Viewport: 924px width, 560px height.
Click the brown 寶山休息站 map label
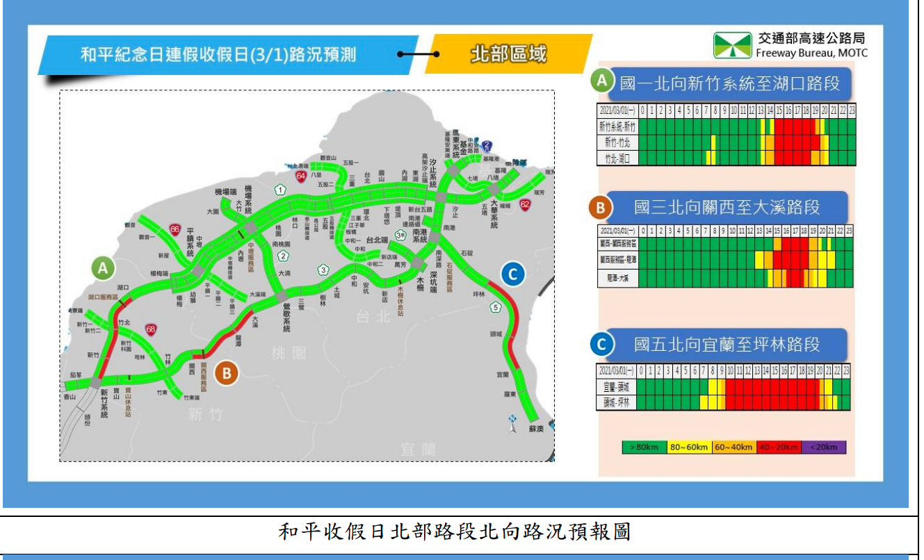129,403
